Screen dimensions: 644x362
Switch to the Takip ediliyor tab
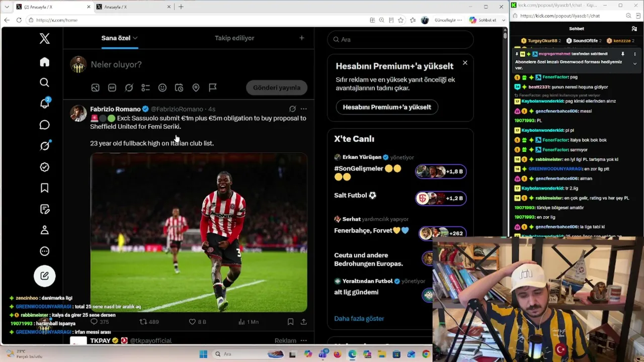click(234, 38)
